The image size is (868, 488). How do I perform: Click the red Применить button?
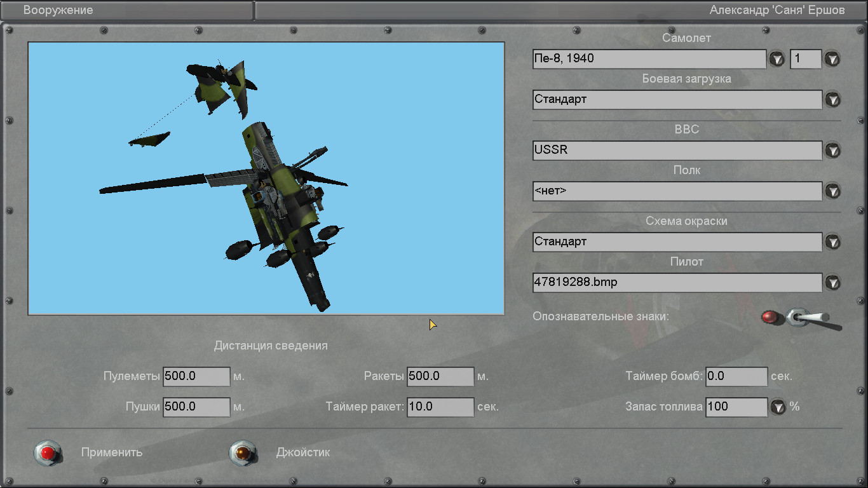[48, 453]
